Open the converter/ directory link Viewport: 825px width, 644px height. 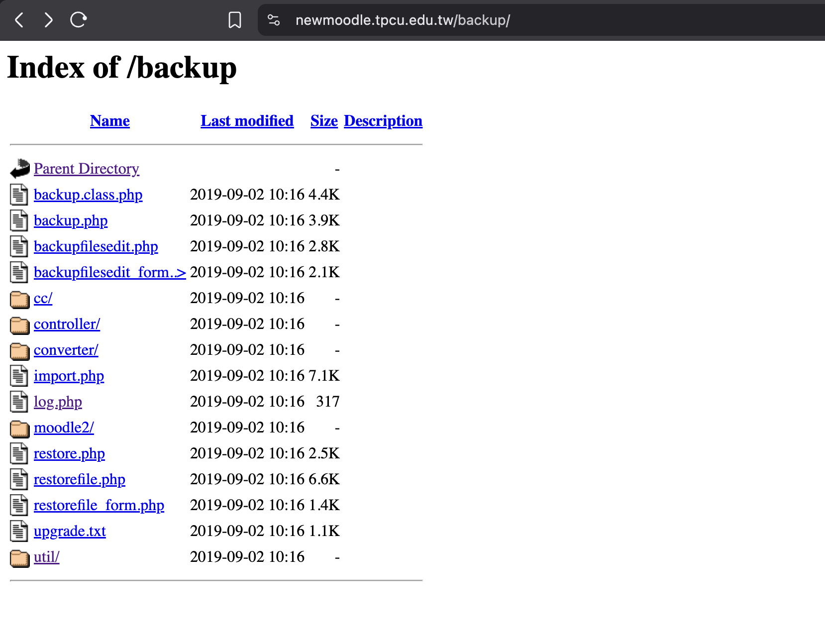[66, 350]
